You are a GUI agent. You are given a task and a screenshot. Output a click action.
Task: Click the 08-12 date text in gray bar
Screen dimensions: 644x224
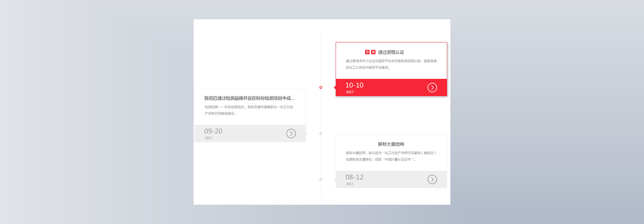tap(354, 177)
